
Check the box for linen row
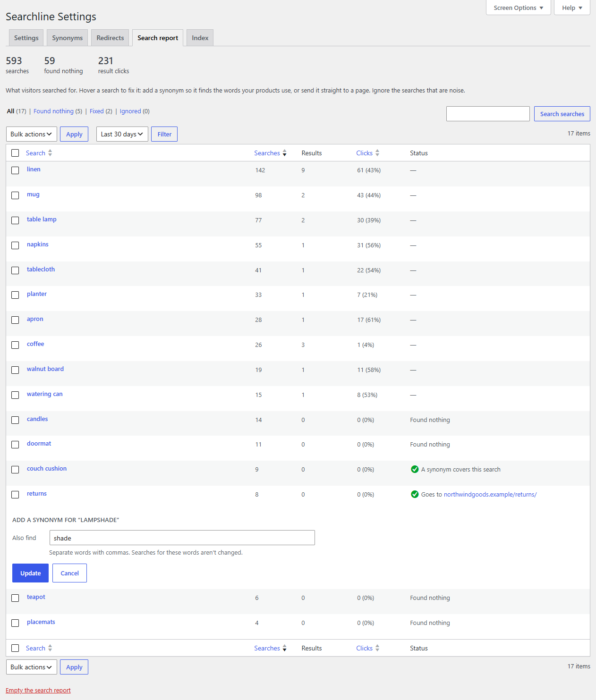[x=15, y=170]
